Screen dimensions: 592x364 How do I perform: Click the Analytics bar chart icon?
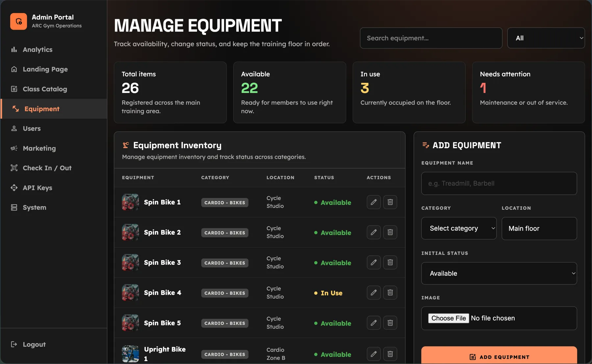[x=14, y=49]
